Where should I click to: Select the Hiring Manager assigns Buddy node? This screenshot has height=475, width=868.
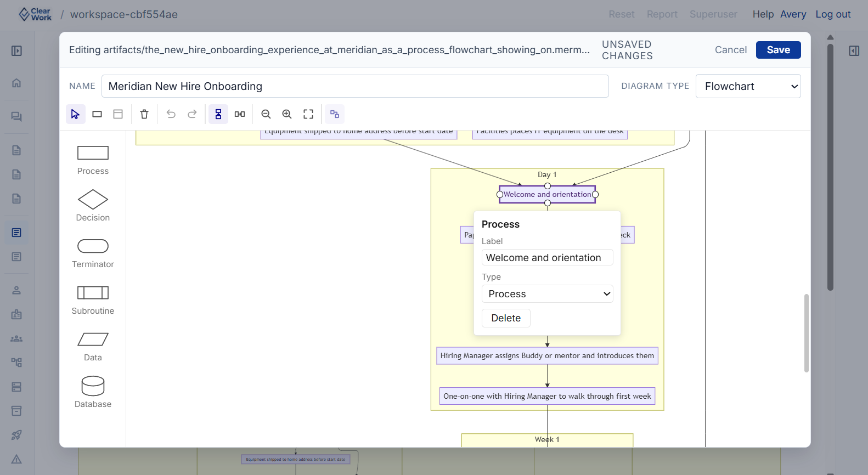click(547, 355)
